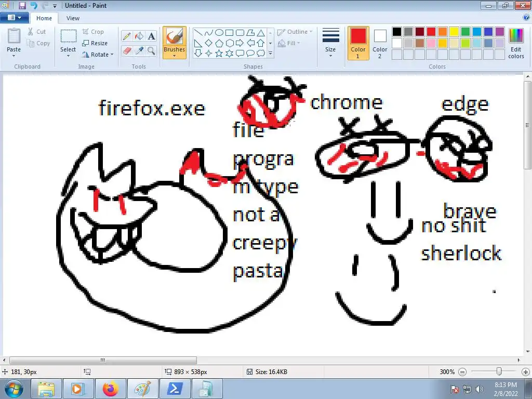
Task: Open Customize Quick Access Toolbar arrow
Action: (55, 6)
